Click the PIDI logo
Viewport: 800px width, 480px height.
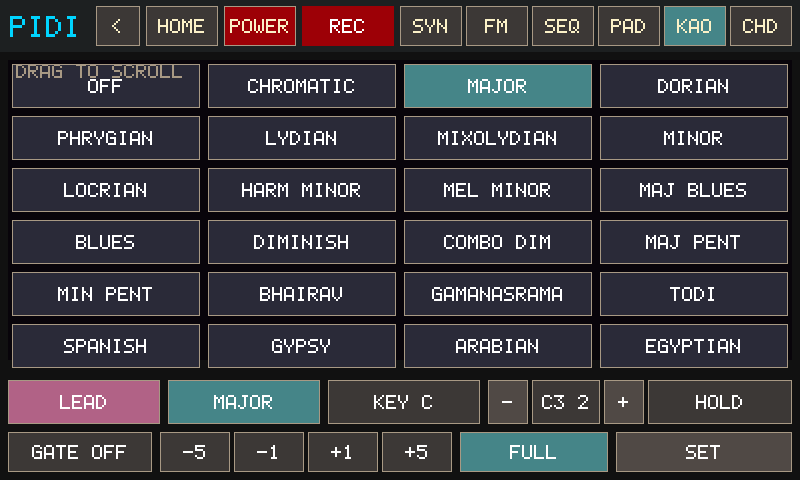tap(44, 27)
